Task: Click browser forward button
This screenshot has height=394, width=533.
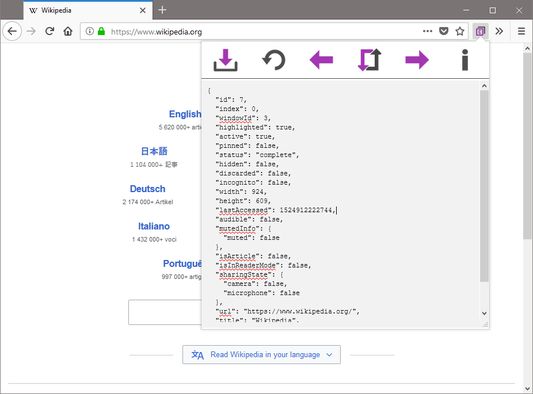Action: point(31,31)
